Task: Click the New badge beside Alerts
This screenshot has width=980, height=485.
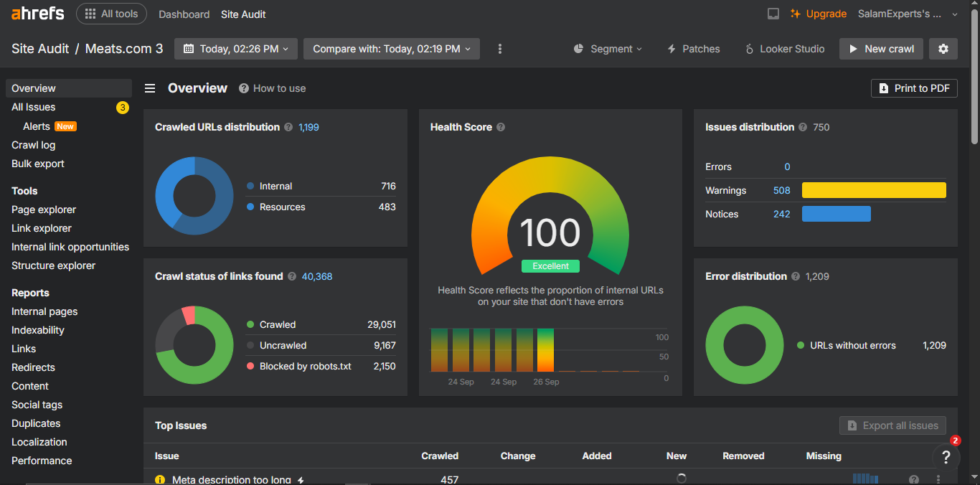Action: pyautogui.click(x=65, y=126)
